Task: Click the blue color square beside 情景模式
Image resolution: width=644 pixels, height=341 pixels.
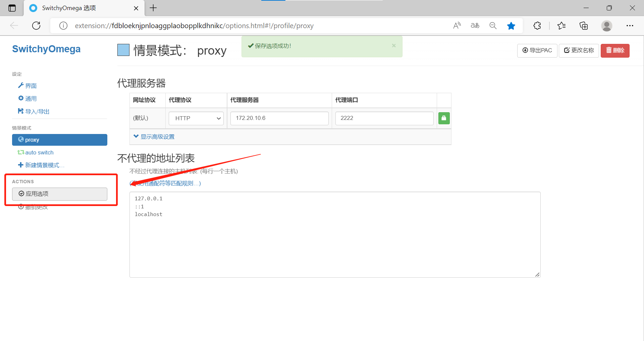Action: click(123, 50)
